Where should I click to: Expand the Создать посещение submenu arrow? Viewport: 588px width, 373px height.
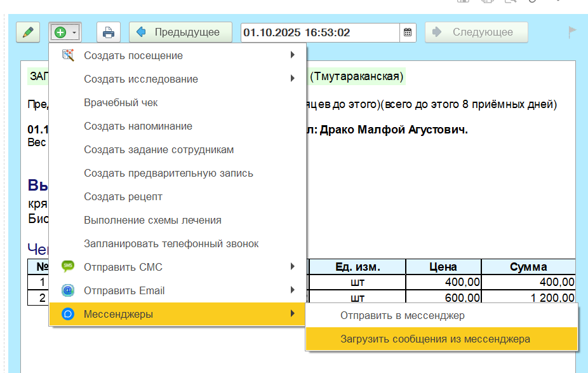point(293,55)
